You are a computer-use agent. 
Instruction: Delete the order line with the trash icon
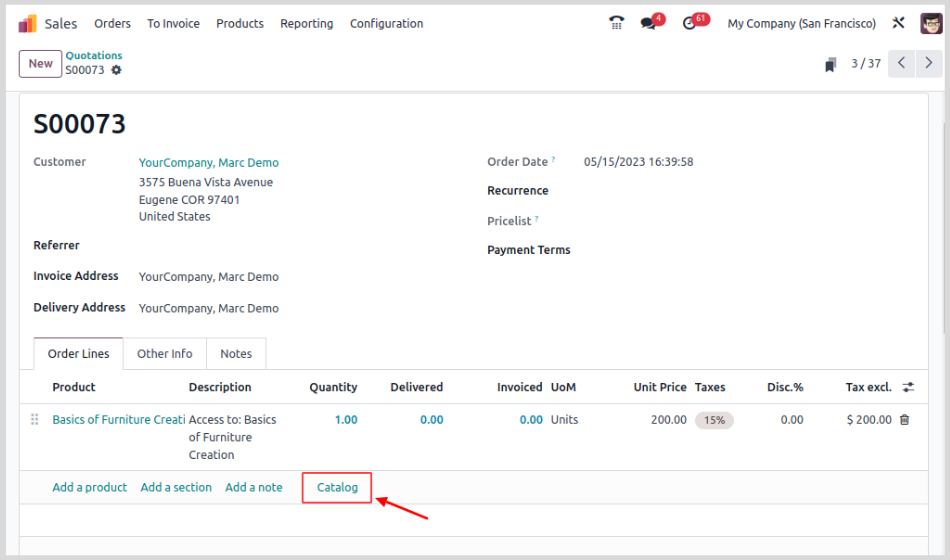point(905,420)
